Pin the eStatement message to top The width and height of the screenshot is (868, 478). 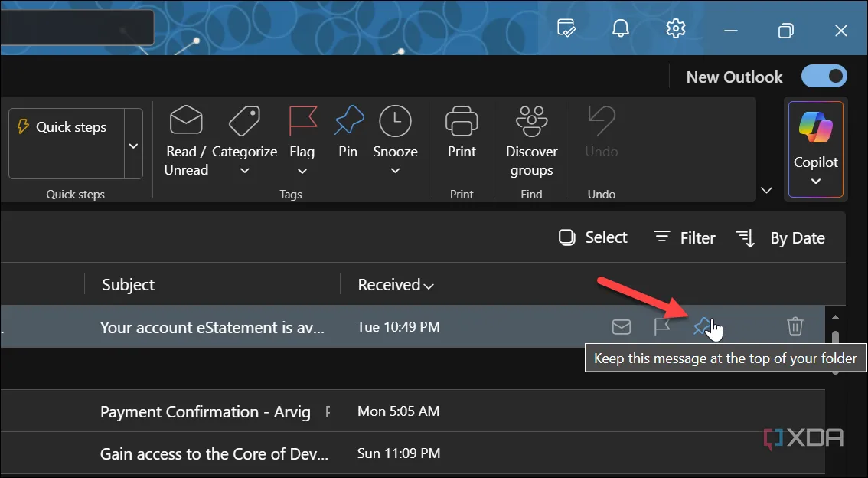pos(701,327)
